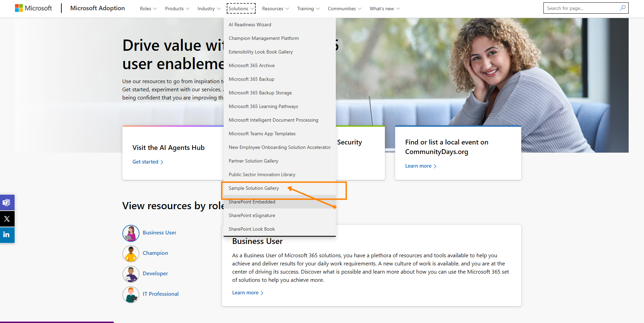Click Microsoft Adoption site title
This screenshot has width=644, height=323.
[x=98, y=8]
